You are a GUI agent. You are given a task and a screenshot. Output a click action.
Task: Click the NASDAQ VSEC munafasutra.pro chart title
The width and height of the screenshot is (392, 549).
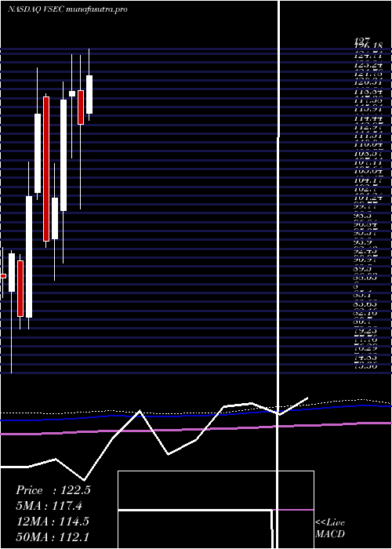(67, 9)
